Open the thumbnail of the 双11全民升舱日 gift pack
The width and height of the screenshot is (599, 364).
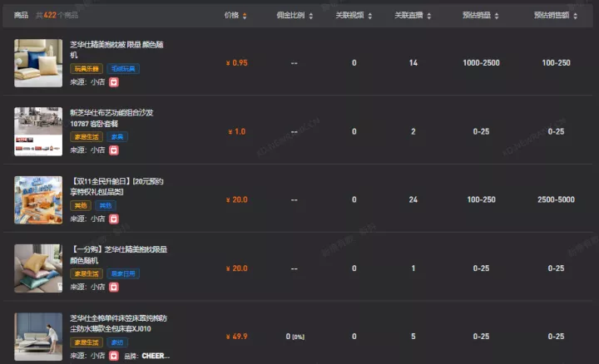click(x=38, y=200)
